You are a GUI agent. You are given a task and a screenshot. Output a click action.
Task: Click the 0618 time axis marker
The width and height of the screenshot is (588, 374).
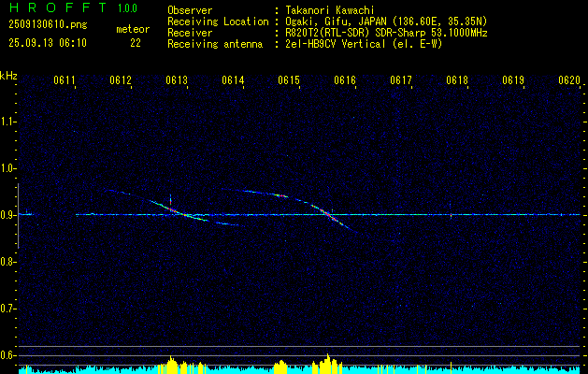pos(457,80)
